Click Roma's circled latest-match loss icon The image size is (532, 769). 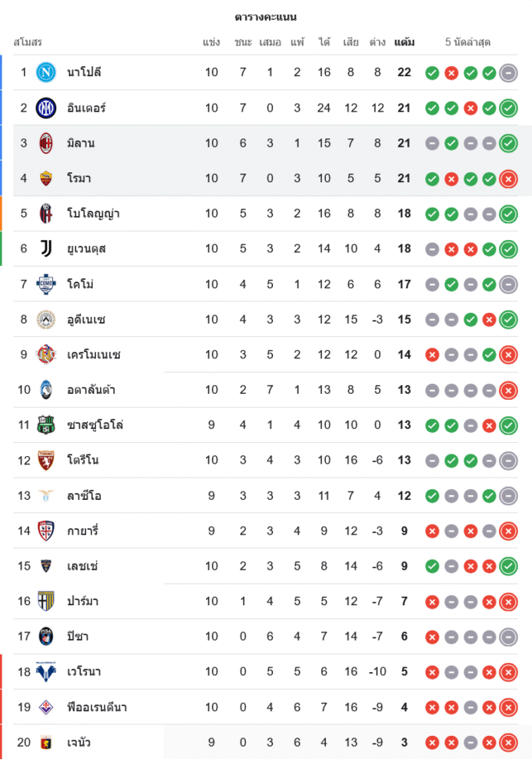[x=508, y=178]
